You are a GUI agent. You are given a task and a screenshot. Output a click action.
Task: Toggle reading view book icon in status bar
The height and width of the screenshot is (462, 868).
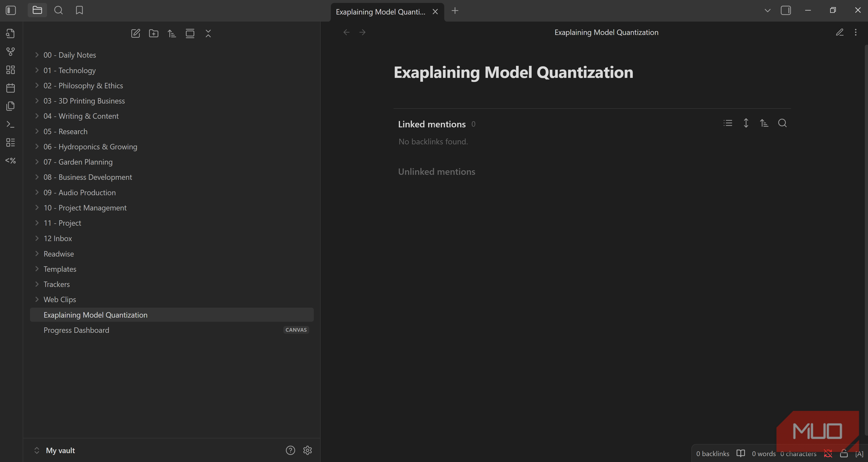point(741,454)
